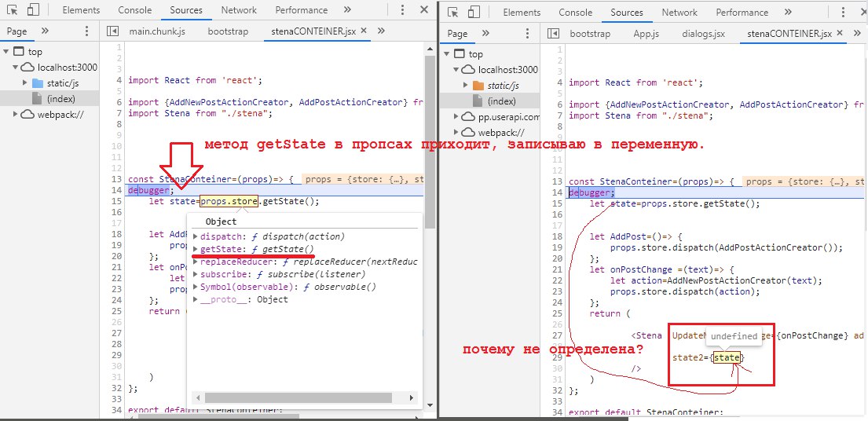
Task: Collapse top frame in left file tree
Action: [x=6, y=52]
